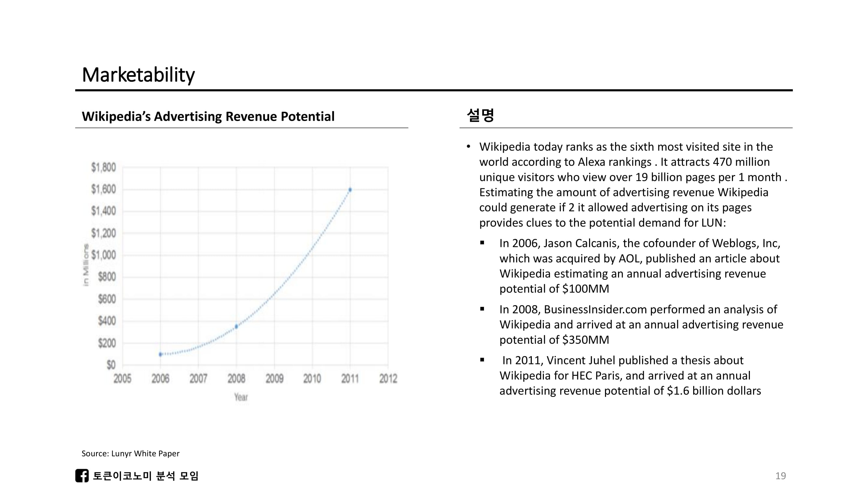Click the BusinessInsider.com 2008 bullet paragraph
Screen dimensions: 868x488
641,324
